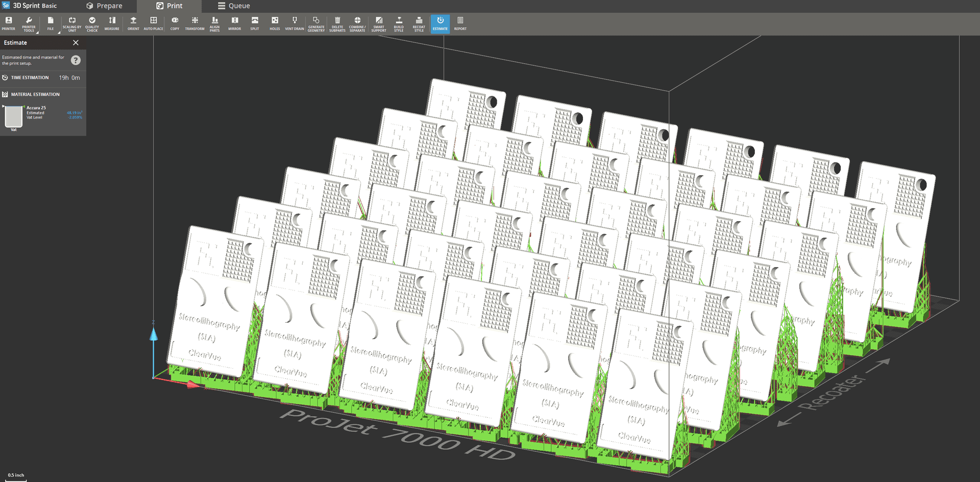The image size is (980, 482).
Task: Select the Copy tool
Action: [x=175, y=23]
